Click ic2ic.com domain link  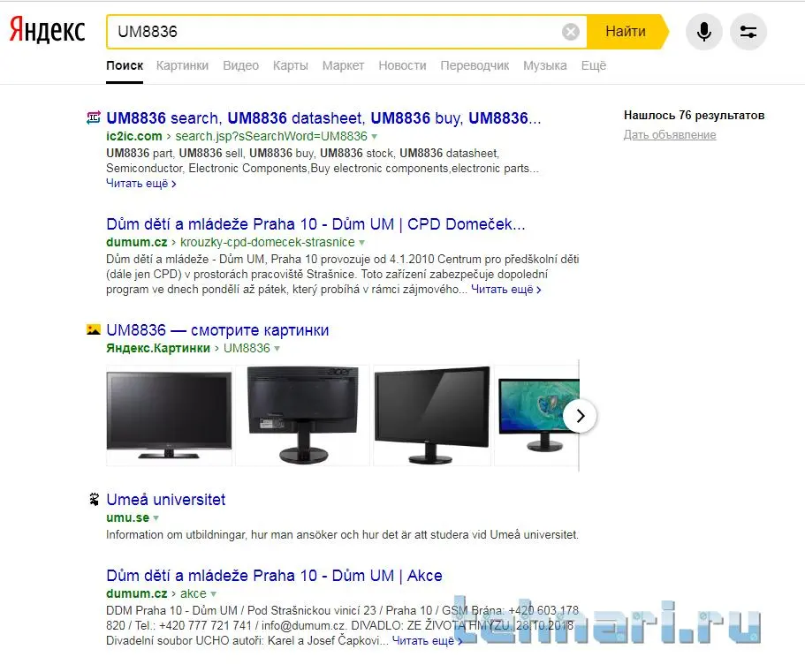click(x=134, y=136)
